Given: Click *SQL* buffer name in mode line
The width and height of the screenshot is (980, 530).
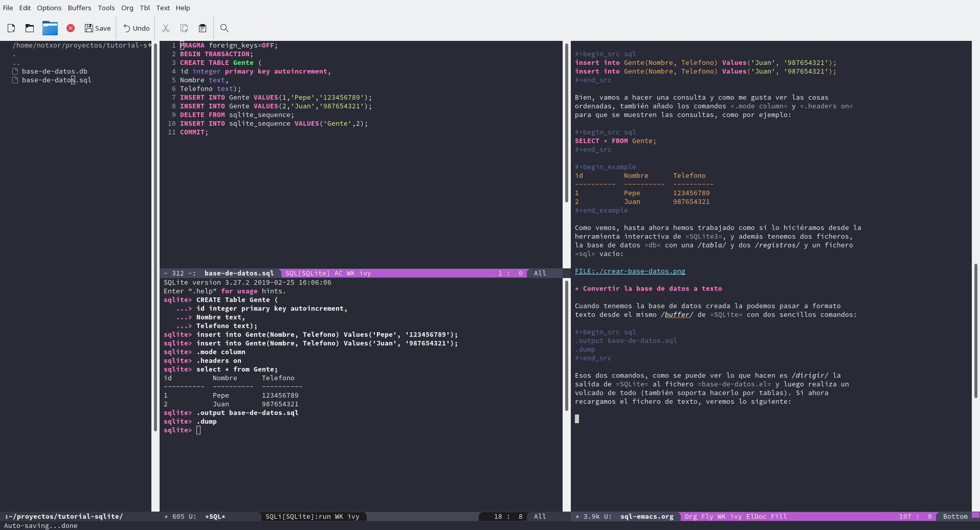Looking at the screenshot, I should 215,517.
